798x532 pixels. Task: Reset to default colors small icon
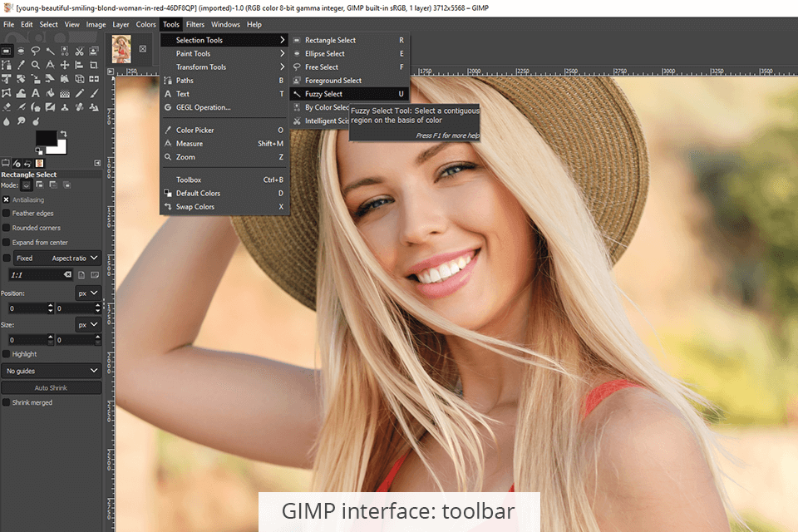[39, 150]
